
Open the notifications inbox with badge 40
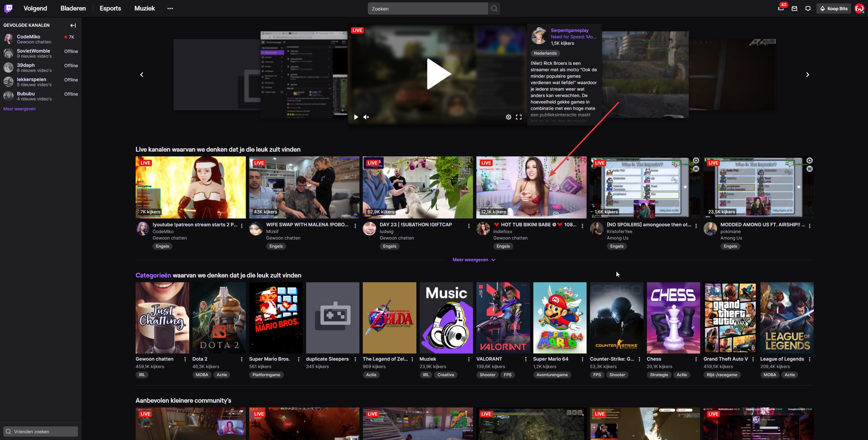pyautogui.click(x=781, y=8)
